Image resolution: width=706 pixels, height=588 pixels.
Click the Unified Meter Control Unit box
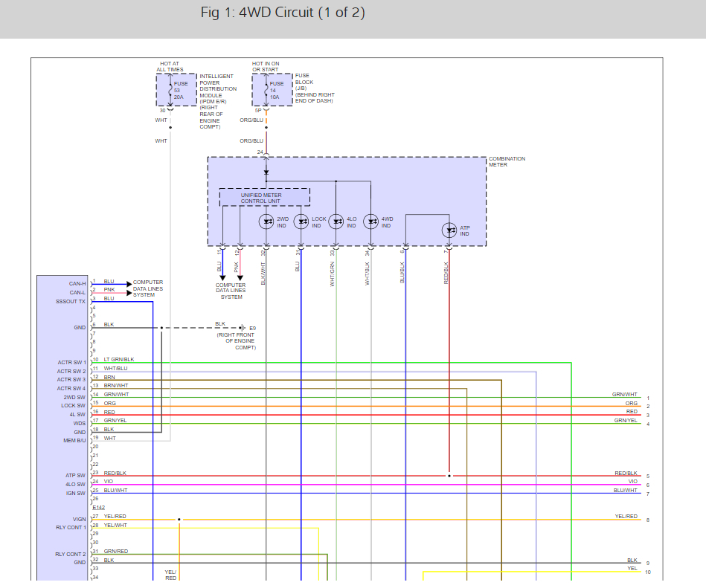pos(264,197)
